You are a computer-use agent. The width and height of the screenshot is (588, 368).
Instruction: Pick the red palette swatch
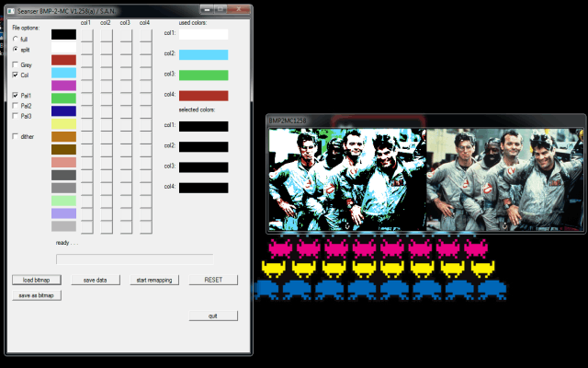pyautogui.click(x=63, y=60)
